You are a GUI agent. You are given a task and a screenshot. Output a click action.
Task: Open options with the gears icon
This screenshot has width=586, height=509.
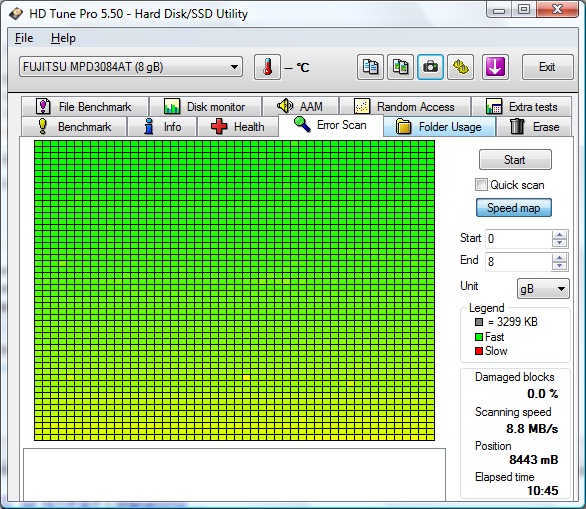[x=461, y=67]
